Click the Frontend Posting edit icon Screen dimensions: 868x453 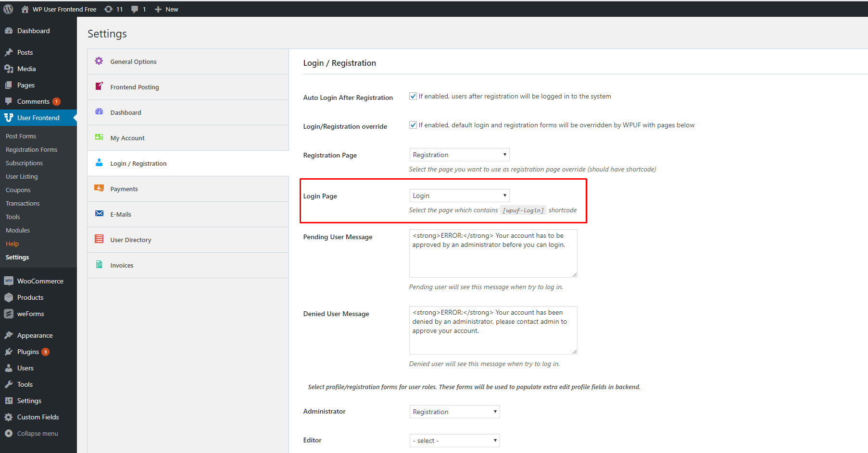(x=99, y=86)
